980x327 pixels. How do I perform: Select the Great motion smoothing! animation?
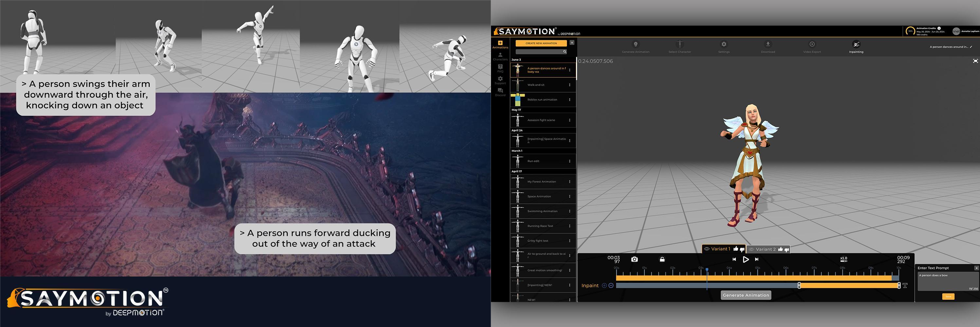pyautogui.click(x=543, y=270)
